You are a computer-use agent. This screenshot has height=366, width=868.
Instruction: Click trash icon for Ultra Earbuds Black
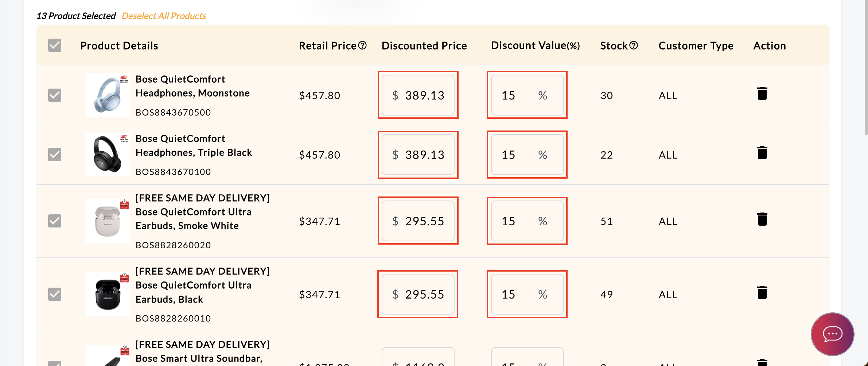[x=762, y=293]
